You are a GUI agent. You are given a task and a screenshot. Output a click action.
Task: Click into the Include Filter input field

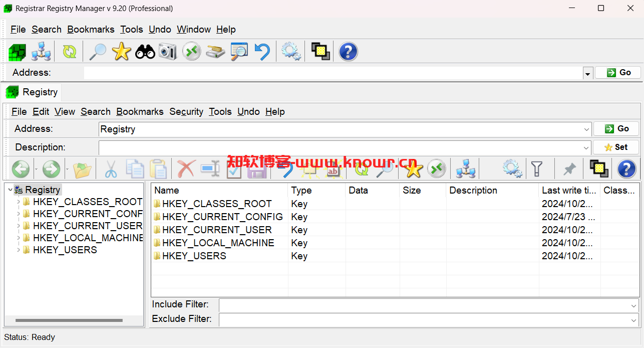pos(429,305)
